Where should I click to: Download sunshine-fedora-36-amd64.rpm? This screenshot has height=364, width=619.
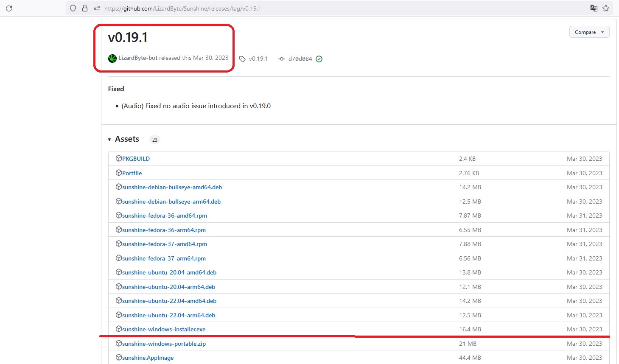click(165, 216)
